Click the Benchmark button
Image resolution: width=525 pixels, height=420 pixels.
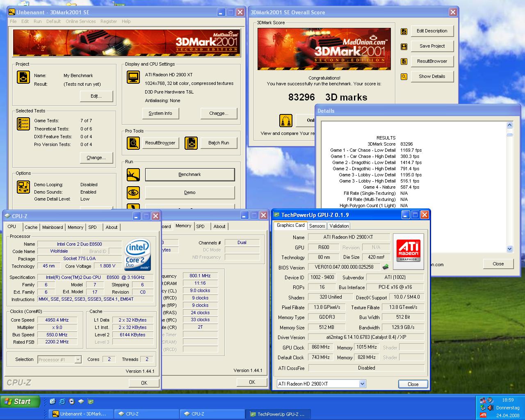click(190, 175)
